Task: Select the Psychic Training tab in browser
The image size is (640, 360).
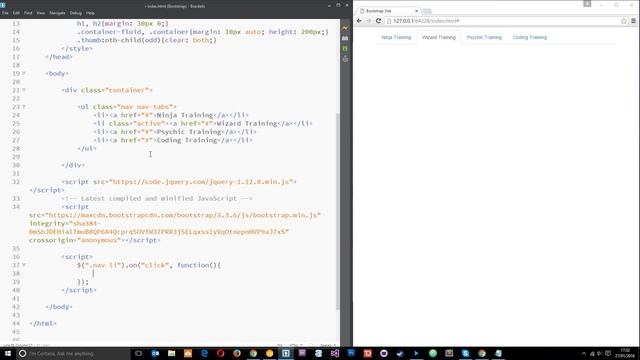Action: (484, 37)
